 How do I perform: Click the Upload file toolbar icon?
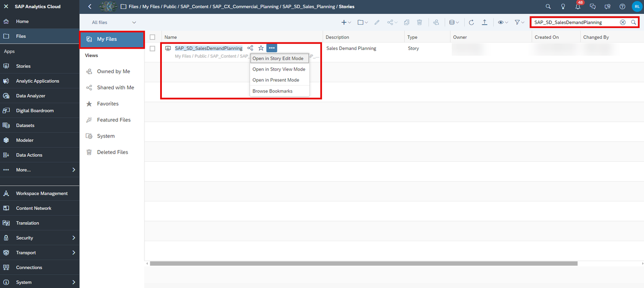click(484, 22)
